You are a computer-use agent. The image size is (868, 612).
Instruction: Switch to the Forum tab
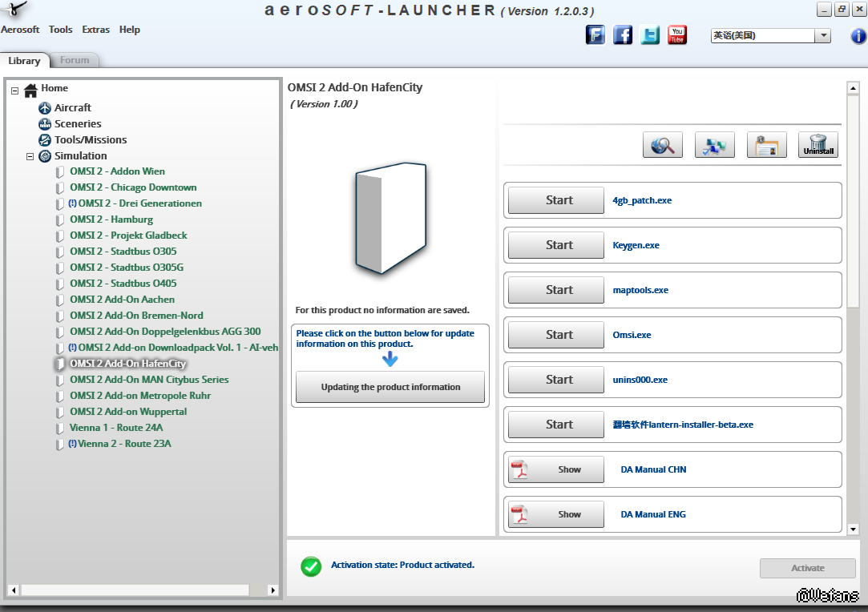tap(75, 60)
